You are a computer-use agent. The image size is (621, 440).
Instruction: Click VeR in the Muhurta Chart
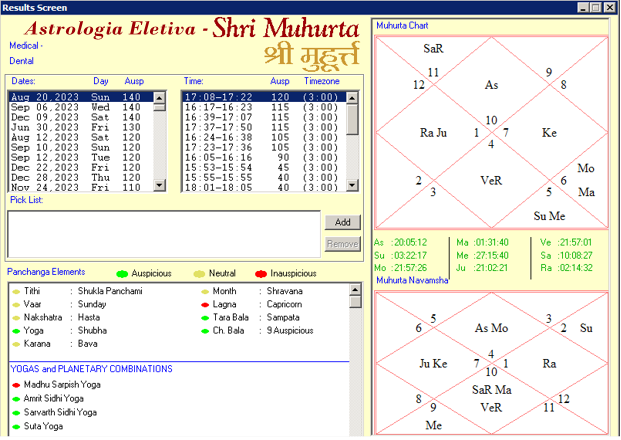pyautogui.click(x=491, y=181)
